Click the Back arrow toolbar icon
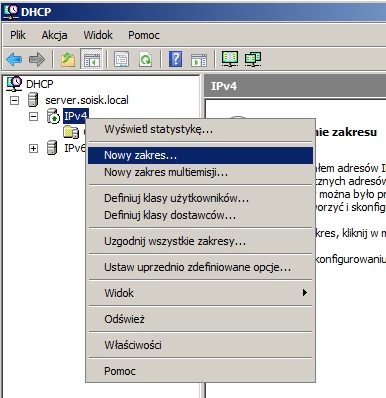This screenshot has height=398, width=386. click(x=14, y=59)
